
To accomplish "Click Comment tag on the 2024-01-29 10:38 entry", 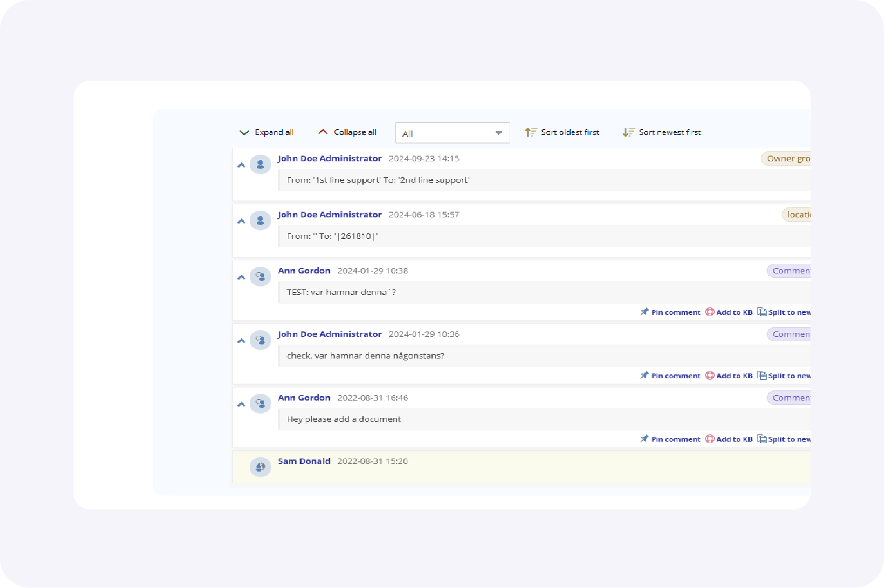I will (x=789, y=271).
